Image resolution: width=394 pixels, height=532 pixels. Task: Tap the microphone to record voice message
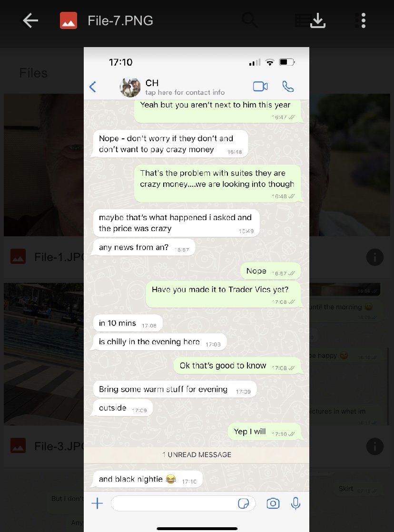pos(296,503)
